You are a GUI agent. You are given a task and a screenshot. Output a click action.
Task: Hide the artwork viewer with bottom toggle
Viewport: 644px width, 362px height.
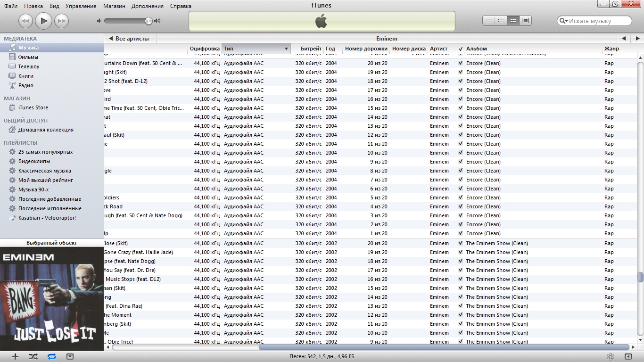click(x=70, y=357)
